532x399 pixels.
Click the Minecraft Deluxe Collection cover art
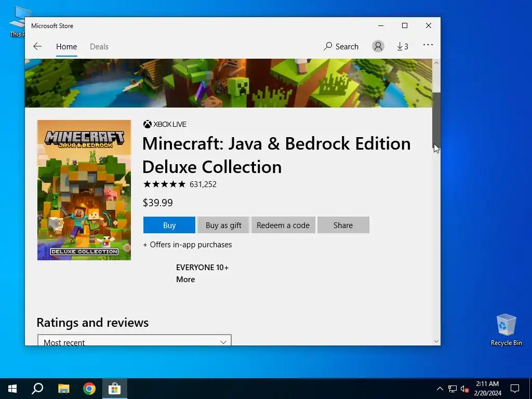coord(84,190)
